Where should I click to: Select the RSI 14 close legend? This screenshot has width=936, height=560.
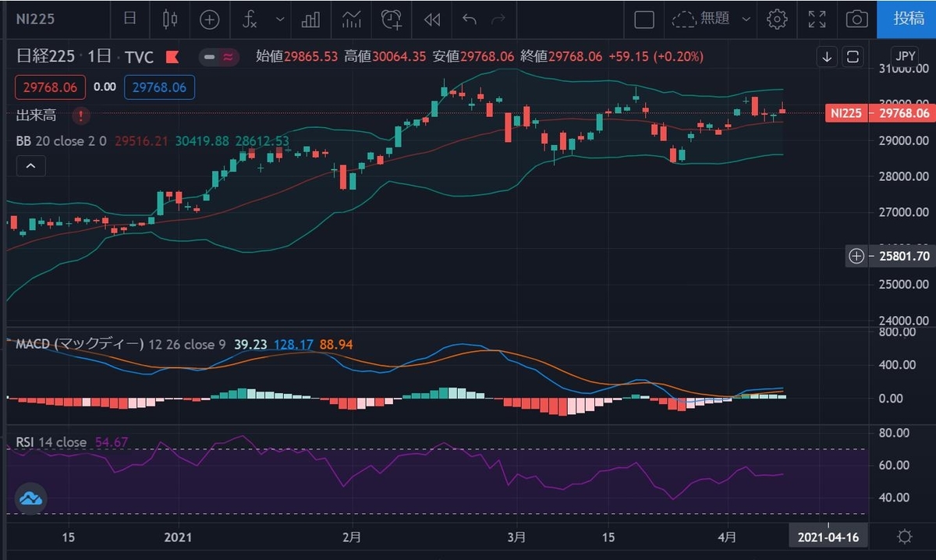tap(51, 442)
